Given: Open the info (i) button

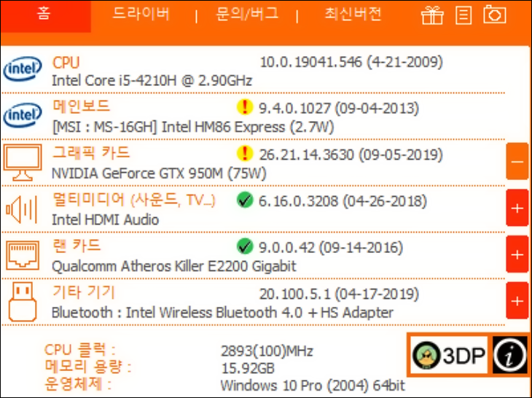Looking at the screenshot, I should (510, 355).
